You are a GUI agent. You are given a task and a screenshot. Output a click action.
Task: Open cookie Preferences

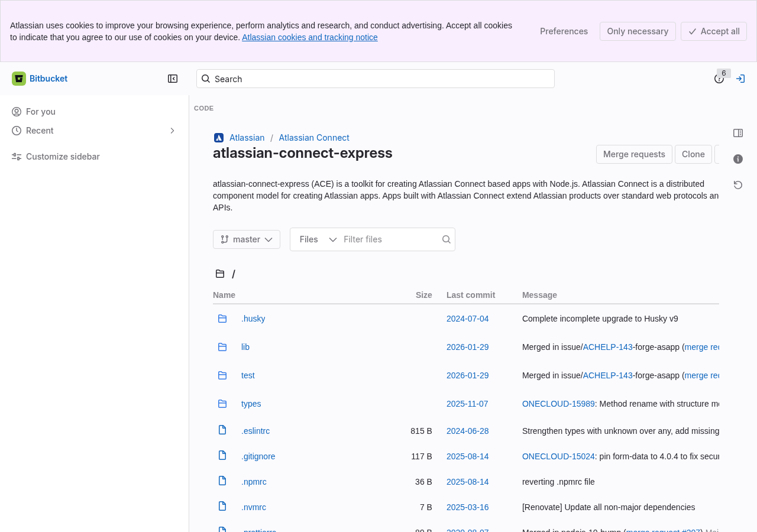564,31
